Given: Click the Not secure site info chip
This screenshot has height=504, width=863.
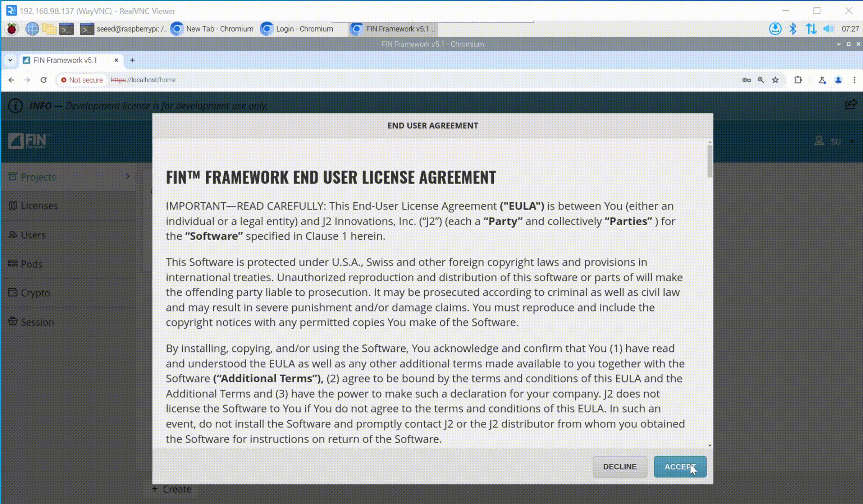Looking at the screenshot, I should pyautogui.click(x=82, y=80).
